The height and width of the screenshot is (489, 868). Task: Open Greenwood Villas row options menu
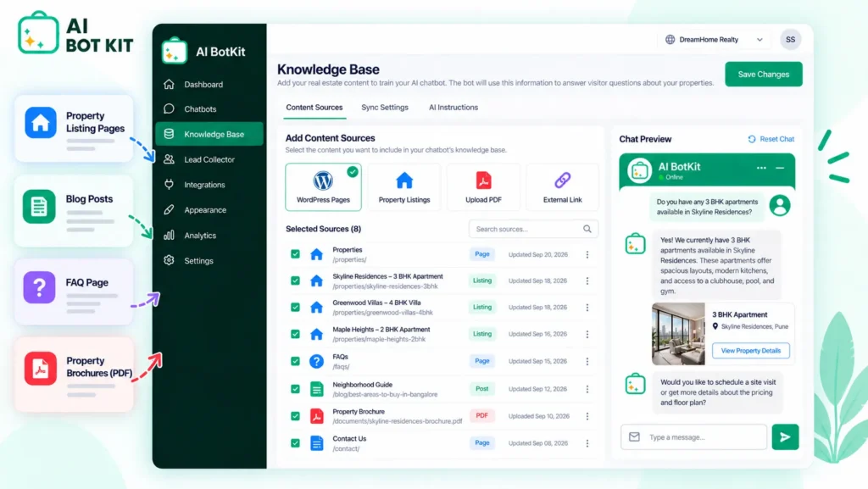tap(587, 308)
